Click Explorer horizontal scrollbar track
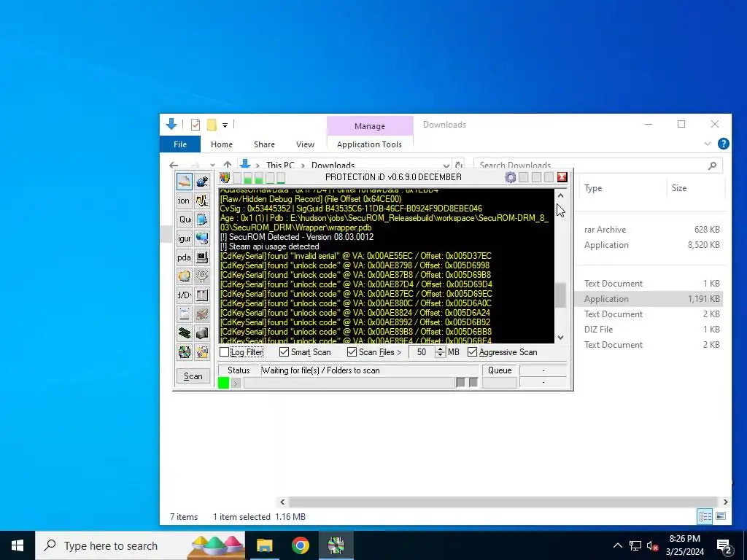Viewport: 747px width, 560px height. pyautogui.click(x=503, y=502)
